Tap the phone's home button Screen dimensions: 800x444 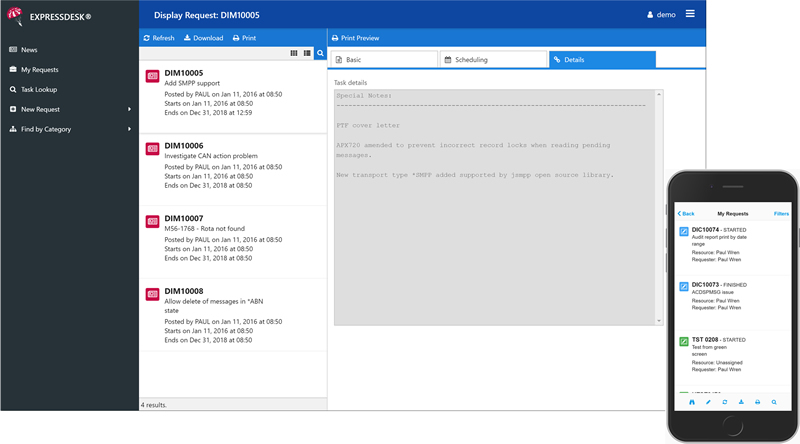click(733, 426)
